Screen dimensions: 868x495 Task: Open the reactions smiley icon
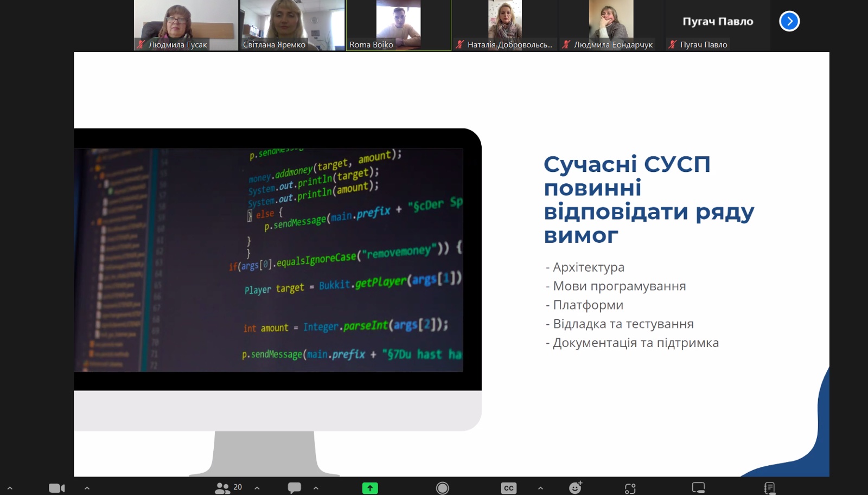[575, 488]
